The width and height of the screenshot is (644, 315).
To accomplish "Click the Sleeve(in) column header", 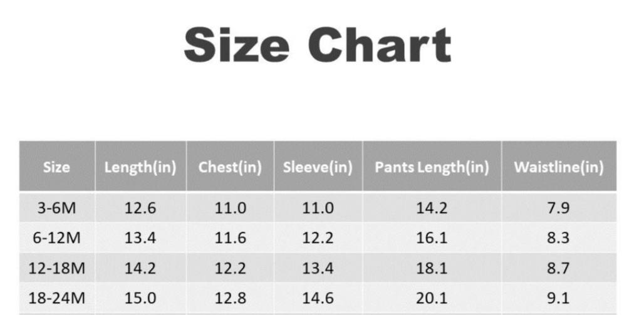I will 318,168.
